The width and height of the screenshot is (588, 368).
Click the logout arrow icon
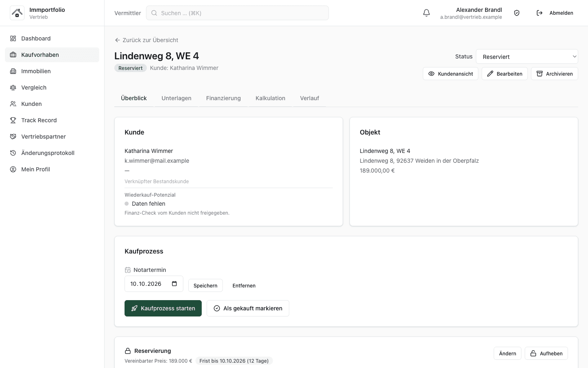539,13
